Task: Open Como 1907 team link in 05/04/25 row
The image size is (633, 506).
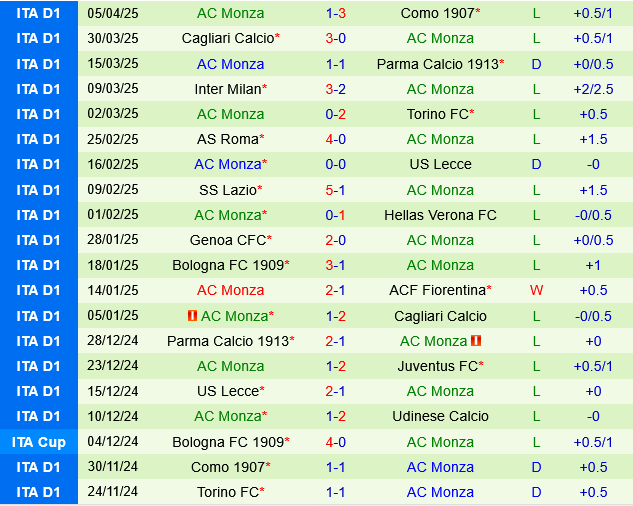Action: tap(438, 13)
